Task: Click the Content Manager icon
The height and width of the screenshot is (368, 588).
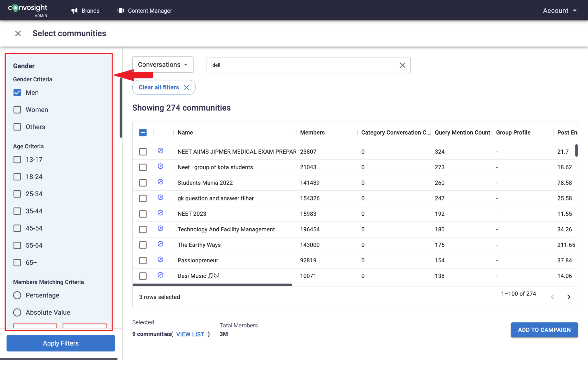Action: point(120,11)
